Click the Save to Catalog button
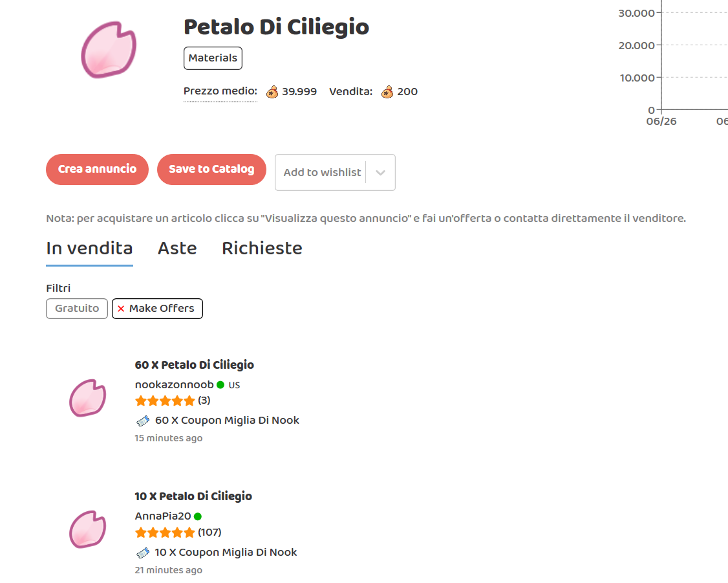 coord(211,170)
